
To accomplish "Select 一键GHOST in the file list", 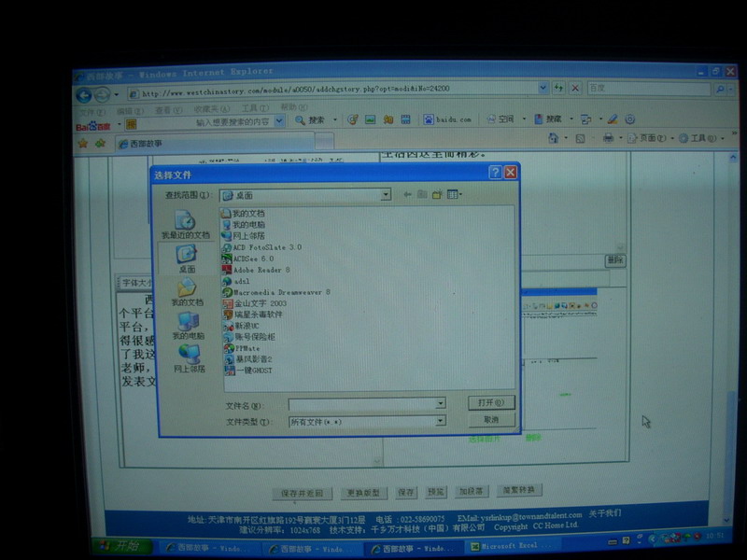I will (248, 370).
